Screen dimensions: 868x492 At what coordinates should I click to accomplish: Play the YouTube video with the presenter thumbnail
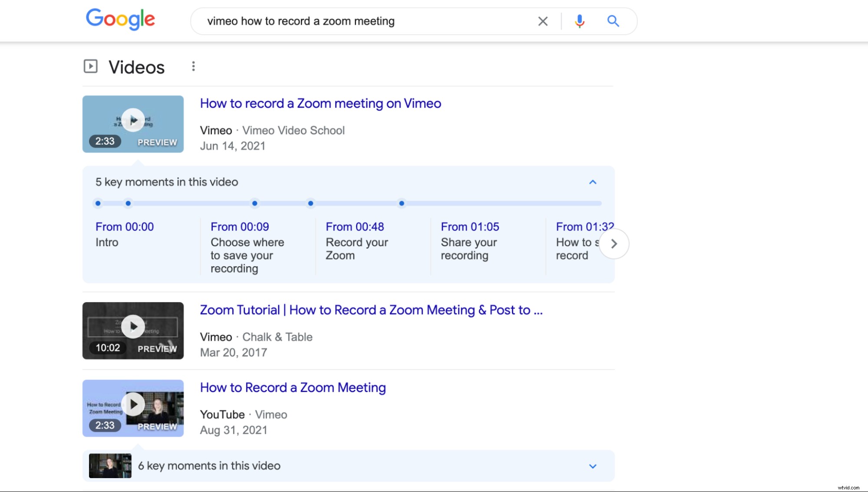tap(133, 404)
